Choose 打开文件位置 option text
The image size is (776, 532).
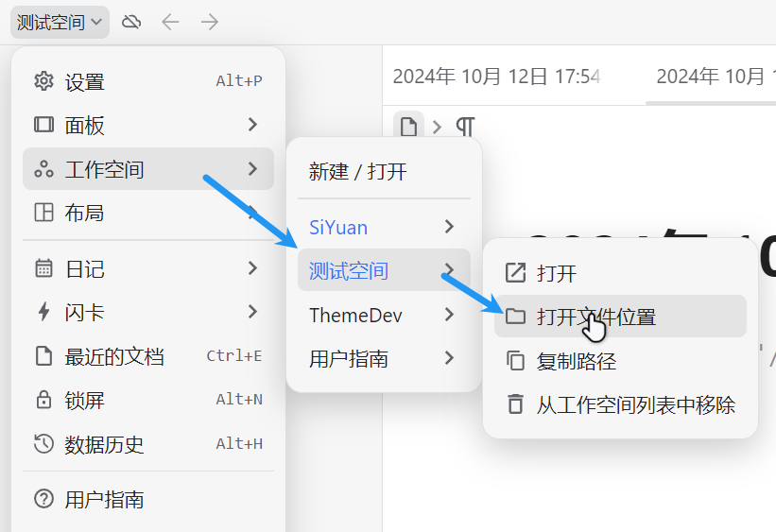[596, 317]
